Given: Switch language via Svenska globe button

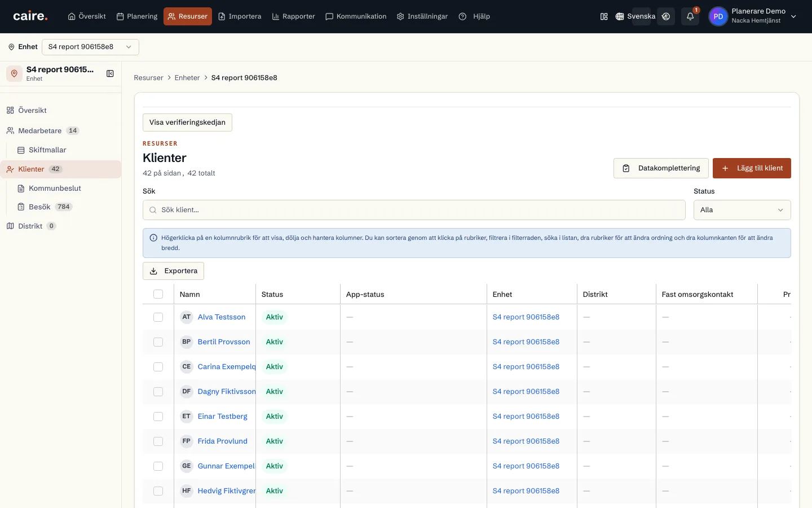Looking at the screenshot, I should point(636,16).
